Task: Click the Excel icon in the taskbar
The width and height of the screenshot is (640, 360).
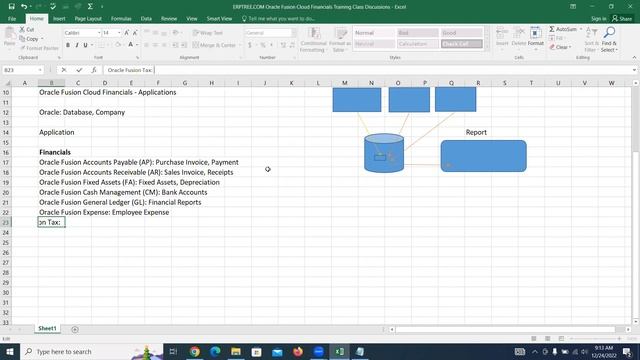Action: [x=340, y=351]
